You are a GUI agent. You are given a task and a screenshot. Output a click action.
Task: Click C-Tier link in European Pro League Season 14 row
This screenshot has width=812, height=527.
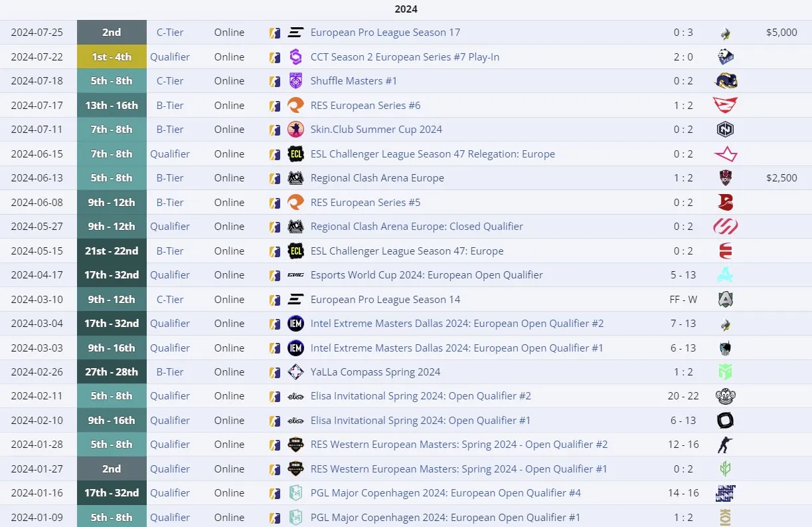click(170, 300)
